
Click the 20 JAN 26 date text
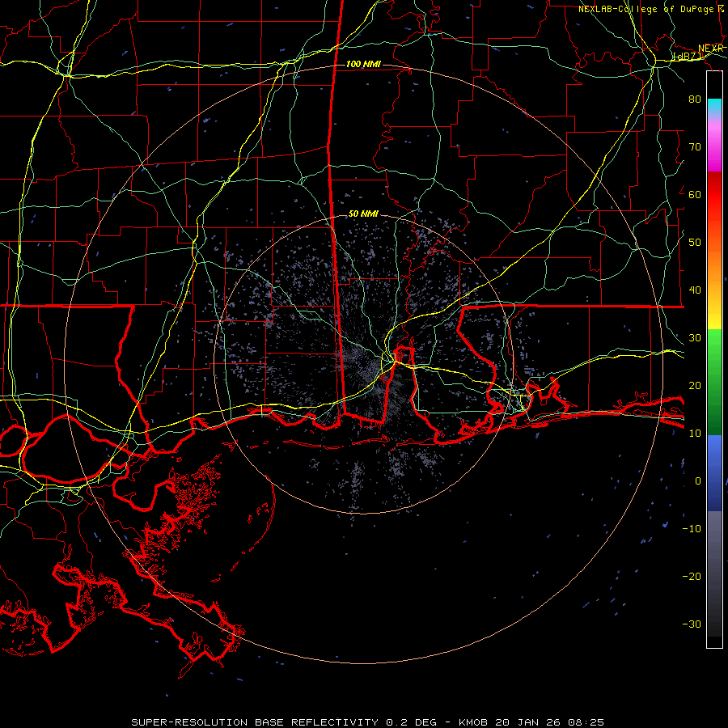click(528, 722)
